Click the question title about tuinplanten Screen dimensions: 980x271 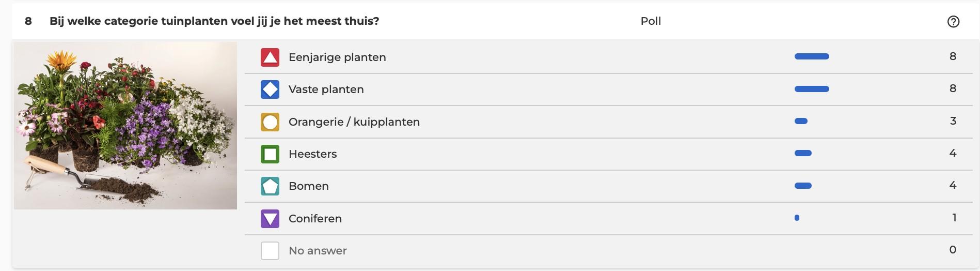pyautogui.click(x=214, y=21)
